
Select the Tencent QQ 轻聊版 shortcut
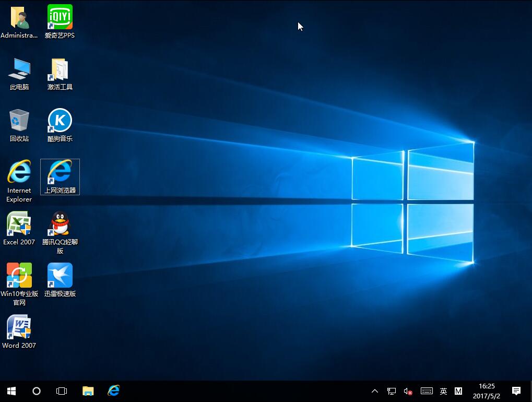click(x=60, y=224)
